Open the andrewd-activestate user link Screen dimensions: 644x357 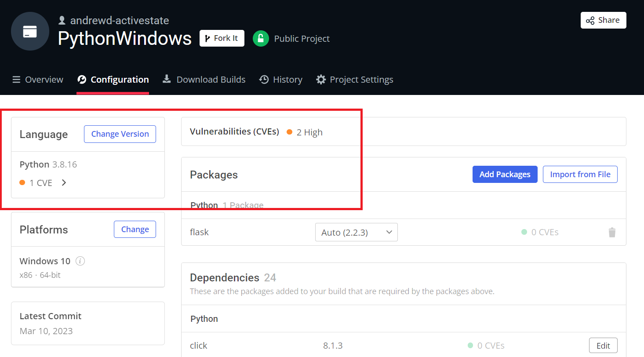120,20
